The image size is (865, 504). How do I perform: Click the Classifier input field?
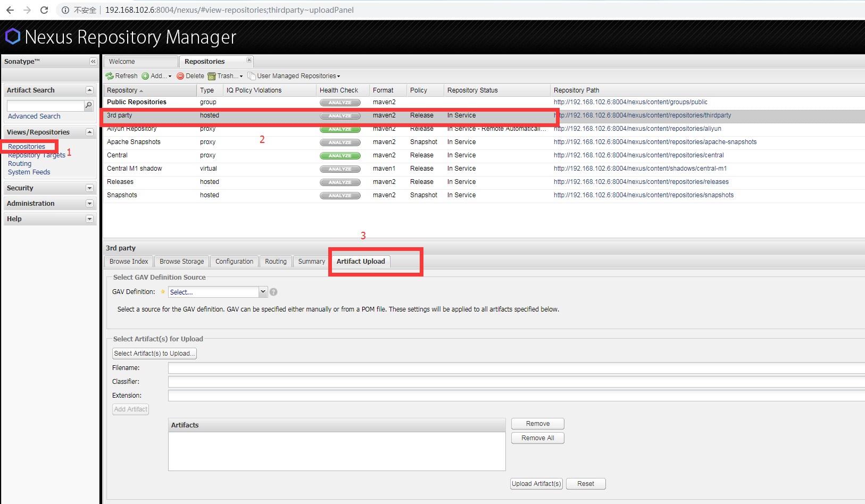point(517,382)
